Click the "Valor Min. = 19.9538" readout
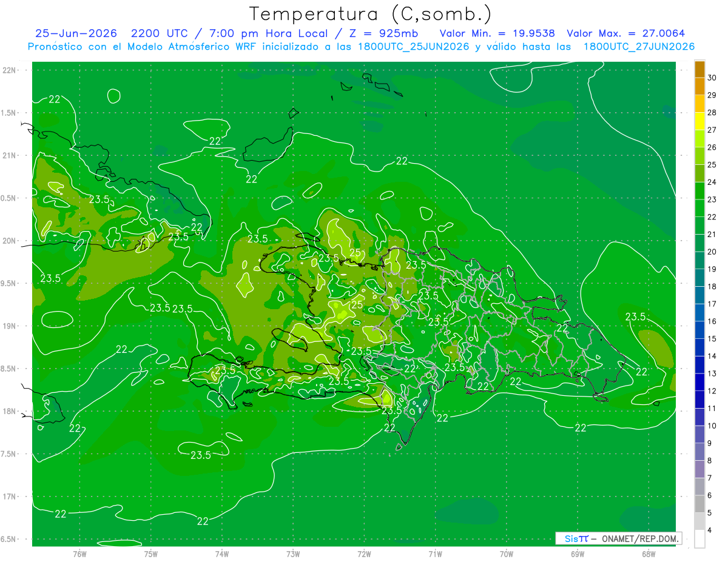Viewport: 728px width, 562px height. pos(497,33)
